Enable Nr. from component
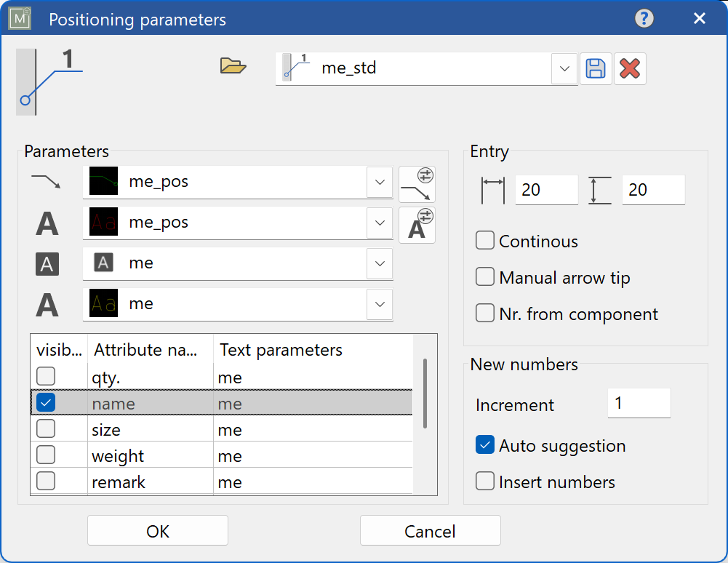This screenshot has width=728, height=563. pos(484,314)
